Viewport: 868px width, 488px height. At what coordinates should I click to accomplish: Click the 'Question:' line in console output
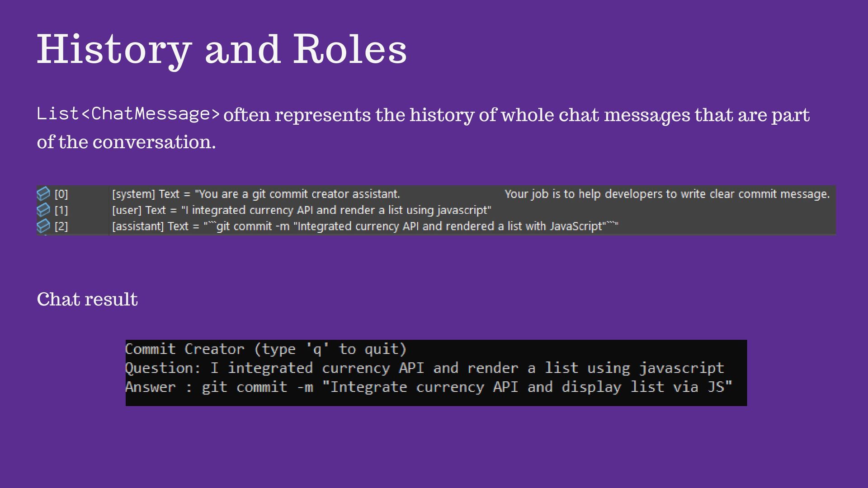[x=424, y=368]
